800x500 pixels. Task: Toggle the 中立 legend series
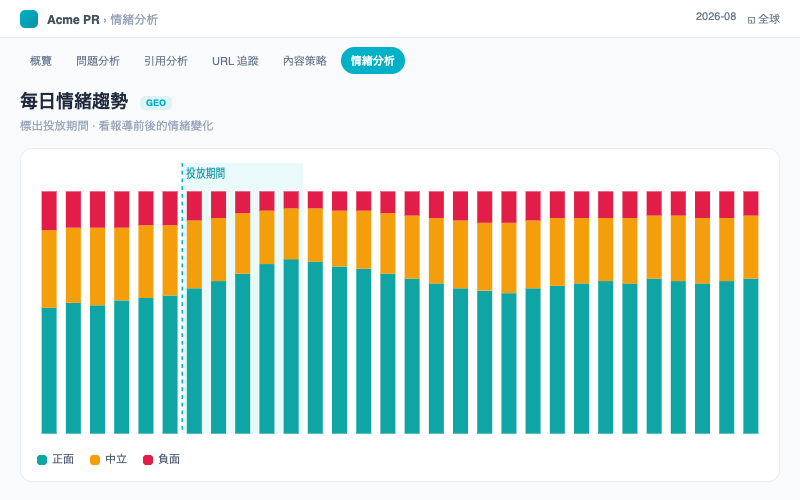(108, 459)
